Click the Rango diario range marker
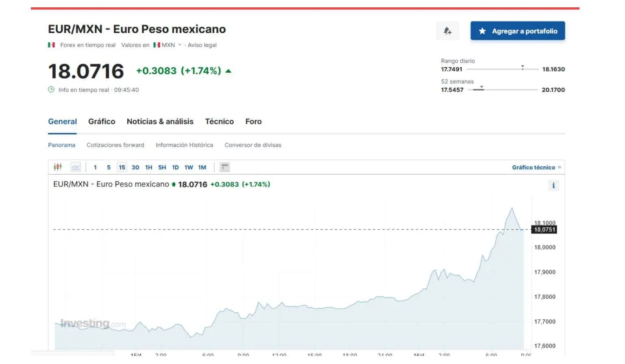Screen dimensions: 625x364 (523, 67)
